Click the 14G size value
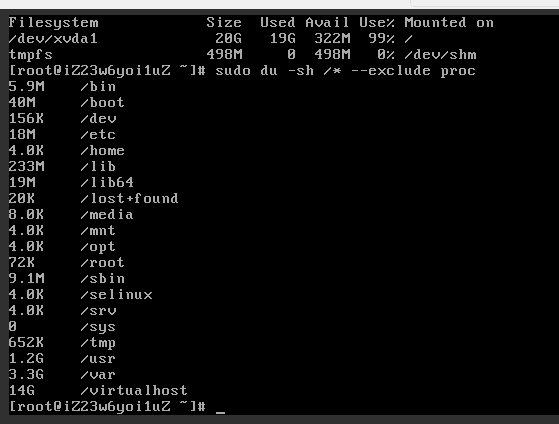559x424 pixels. [x=22, y=390]
